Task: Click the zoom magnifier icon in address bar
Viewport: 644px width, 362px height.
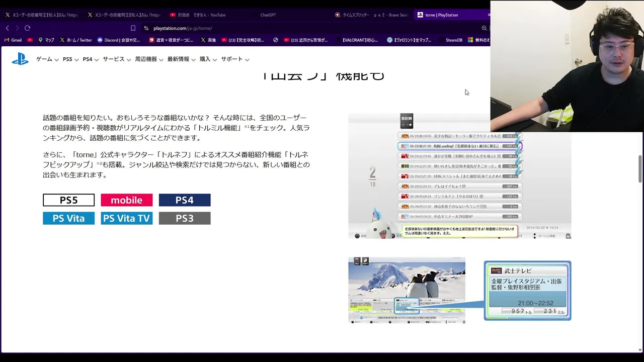Action: click(x=484, y=28)
